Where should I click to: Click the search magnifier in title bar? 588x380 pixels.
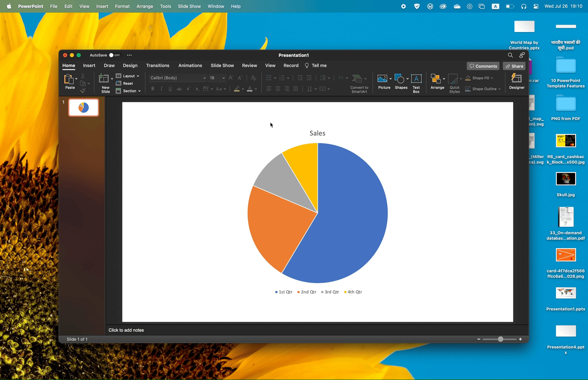coord(510,55)
